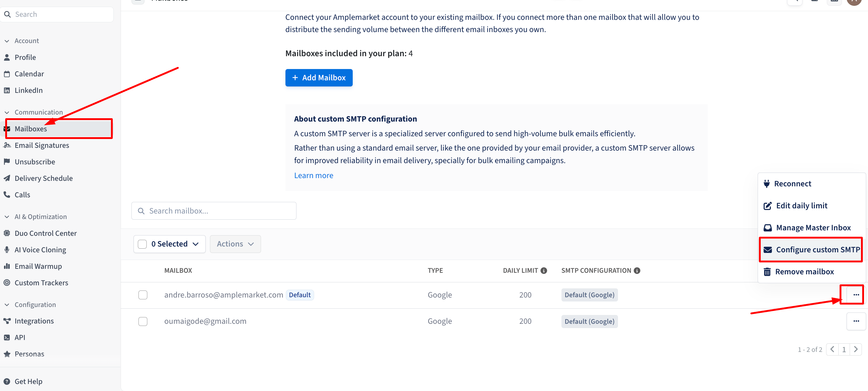
Task: Open three-dot menu for oumaigode@gmail.com
Action: [x=856, y=321]
